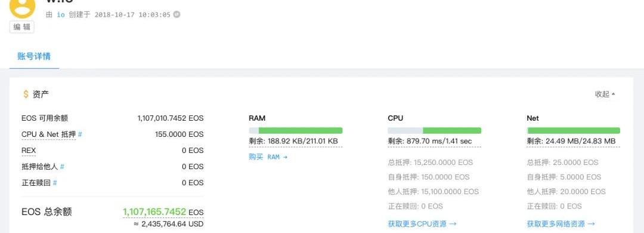Click the clock icon beside creation time

[176, 14]
